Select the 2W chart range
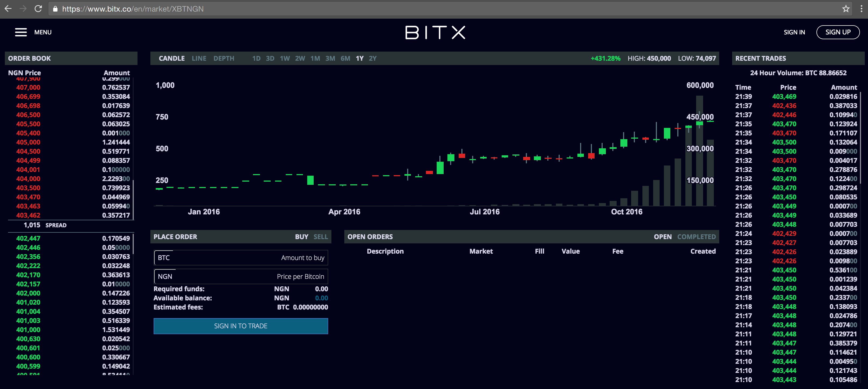868x389 pixels. [300, 58]
